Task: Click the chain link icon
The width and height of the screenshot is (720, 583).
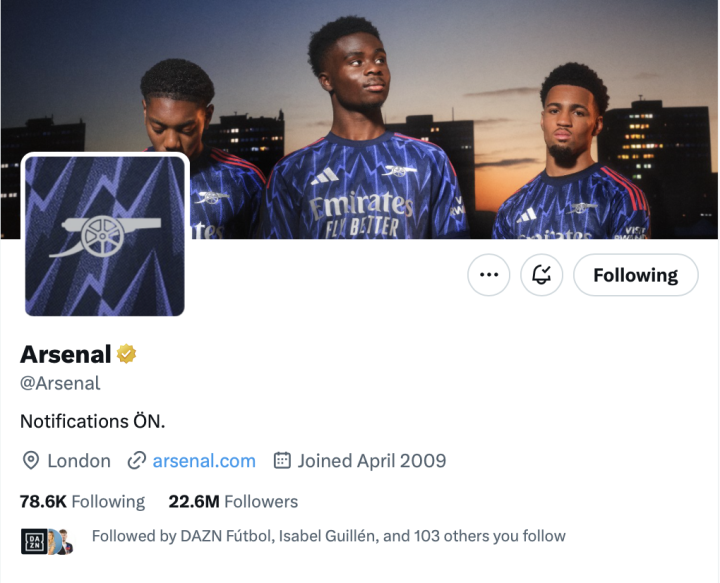Action: coord(137,461)
